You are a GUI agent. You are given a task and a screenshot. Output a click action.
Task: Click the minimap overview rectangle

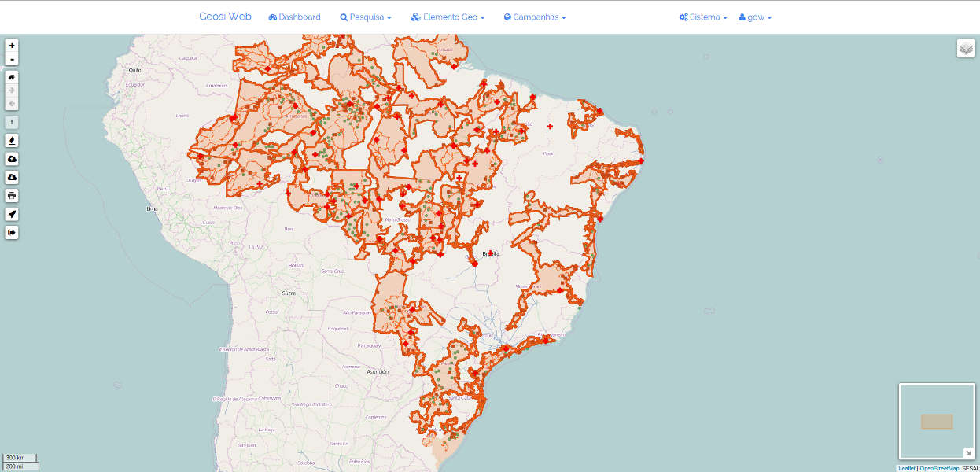click(x=937, y=422)
